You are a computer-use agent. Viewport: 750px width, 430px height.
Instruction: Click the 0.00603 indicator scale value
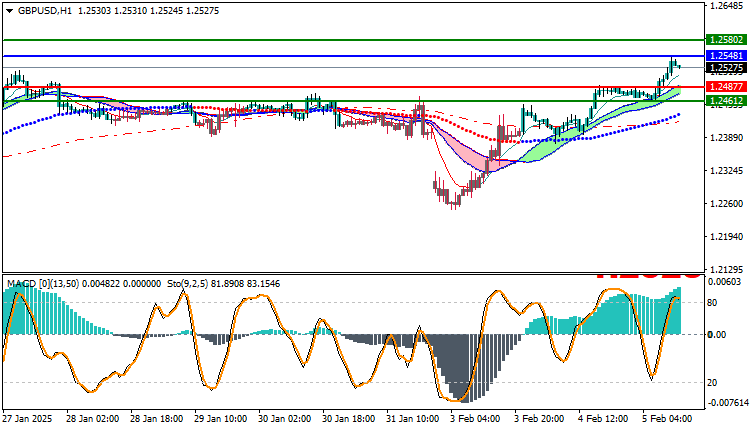click(x=727, y=282)
